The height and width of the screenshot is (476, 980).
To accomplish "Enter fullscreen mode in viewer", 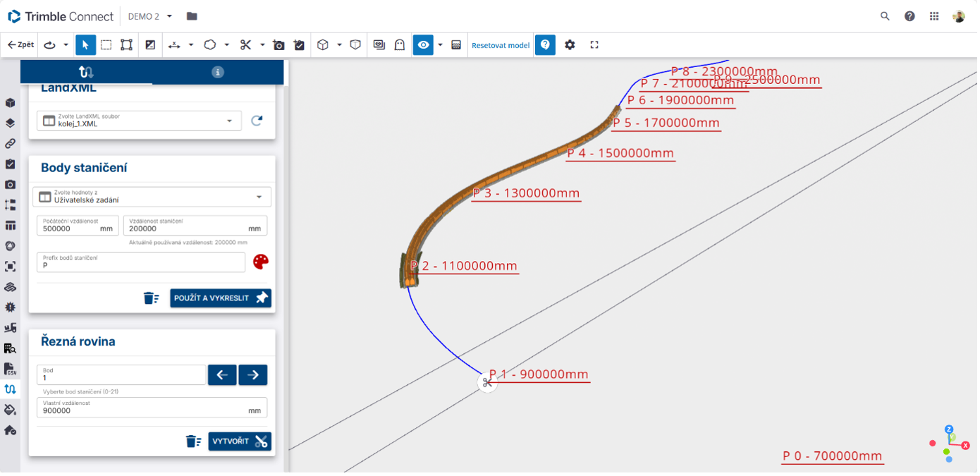I will click(x=594, y=45).
